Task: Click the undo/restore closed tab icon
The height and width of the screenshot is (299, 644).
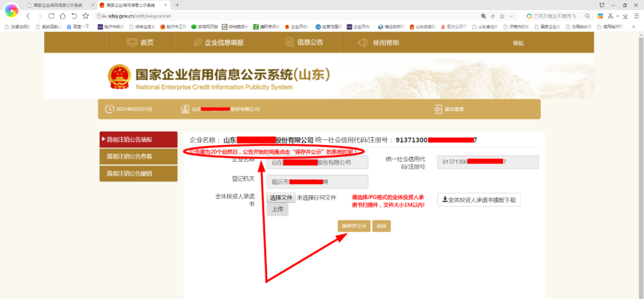Action: click(74, 16)
